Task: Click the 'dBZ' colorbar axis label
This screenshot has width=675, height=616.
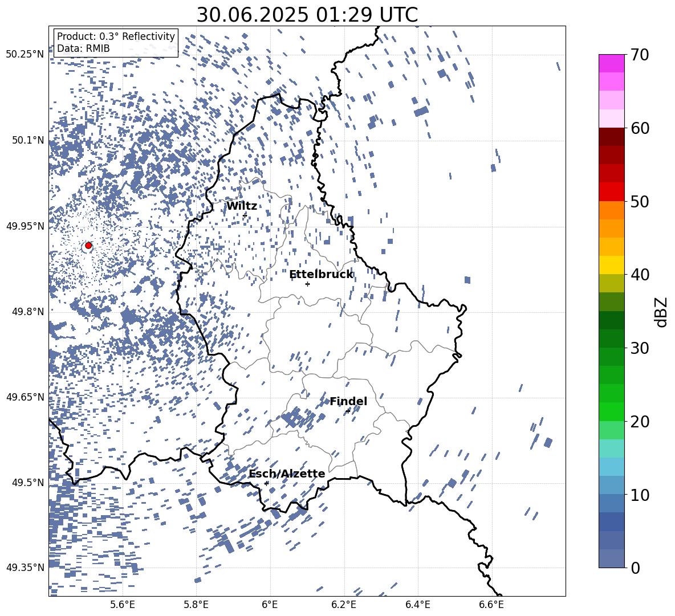Action: pyautogui.click(x=660, y=312)
